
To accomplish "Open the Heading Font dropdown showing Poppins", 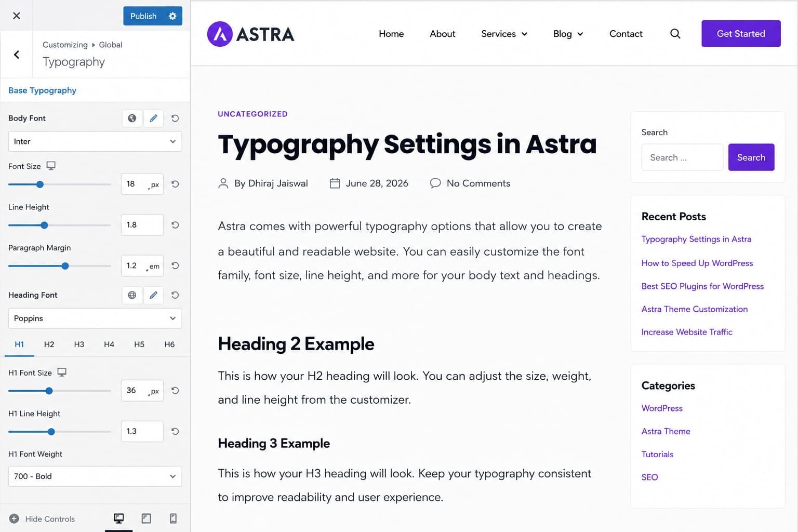I will tap(95, 318).
